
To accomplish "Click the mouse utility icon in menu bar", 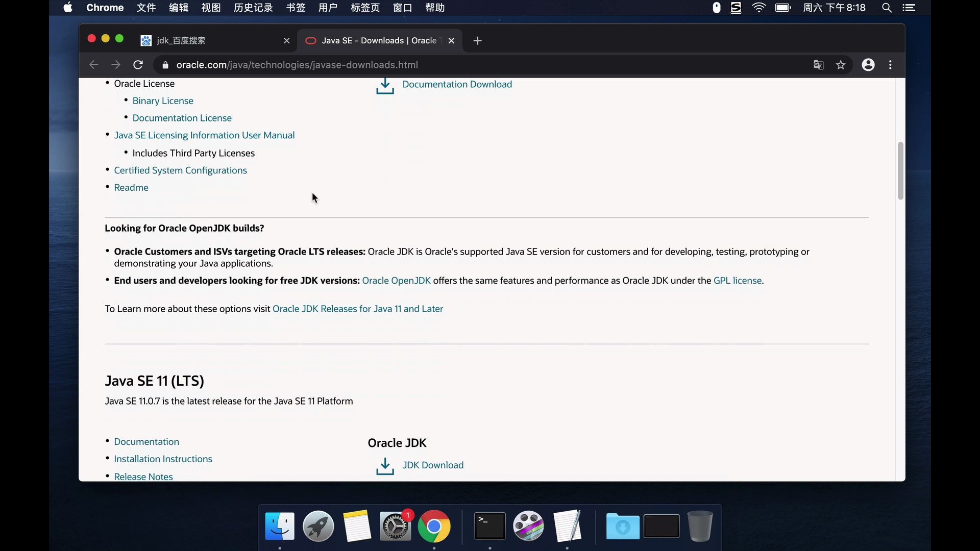I will pos(717,8).
